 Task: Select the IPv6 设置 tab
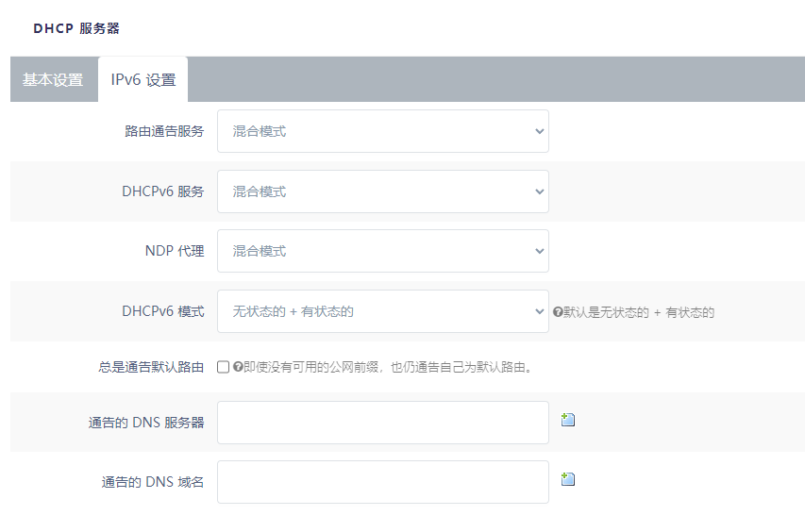click(143, 80)
